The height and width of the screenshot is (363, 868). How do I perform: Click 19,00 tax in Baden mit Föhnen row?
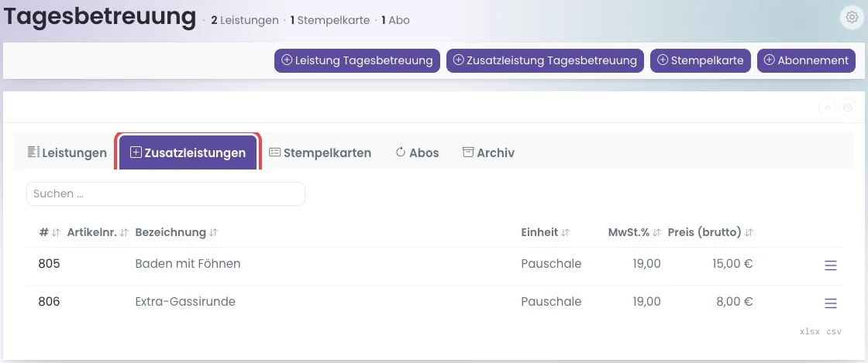[x=646, y=264]
